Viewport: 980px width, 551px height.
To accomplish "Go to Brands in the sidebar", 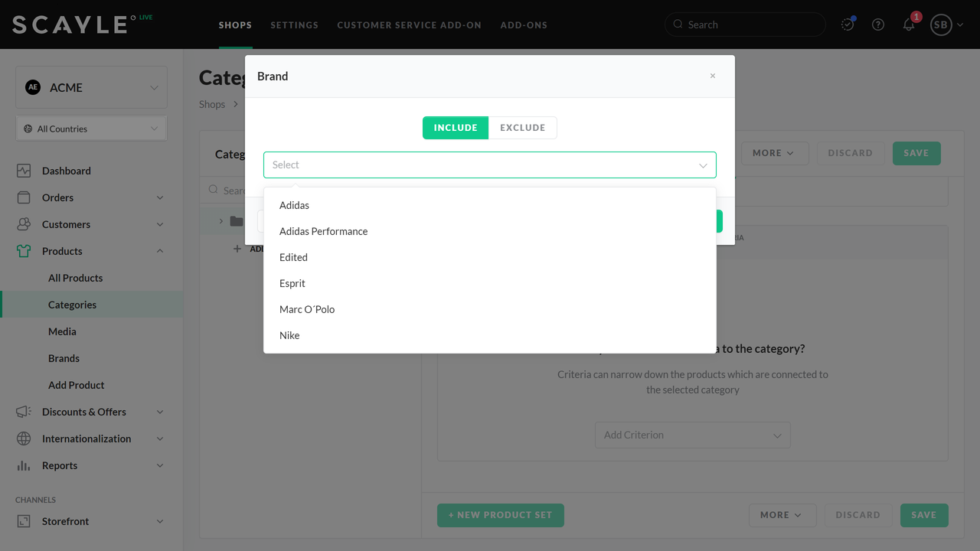I will pyautogui.click(x=64, y=358).
